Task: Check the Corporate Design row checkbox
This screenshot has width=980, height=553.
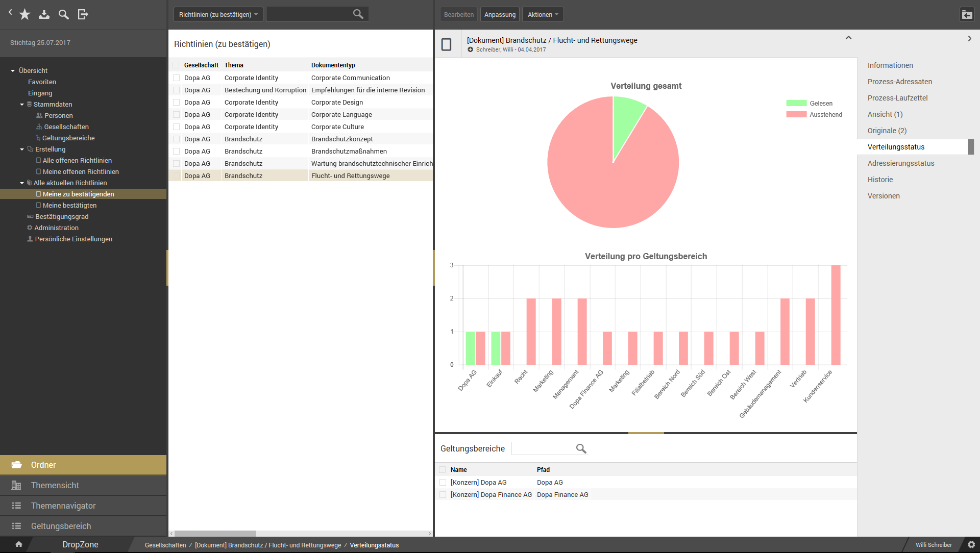Action: point(176,102)
